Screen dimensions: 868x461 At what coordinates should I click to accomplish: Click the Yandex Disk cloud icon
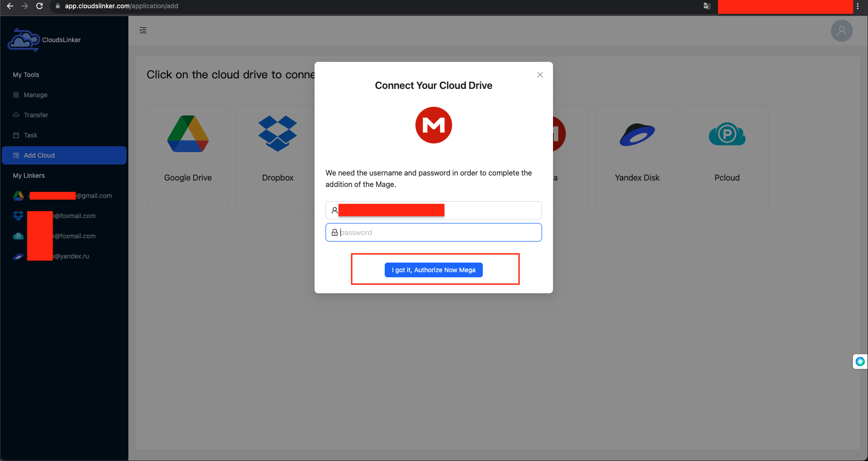coord(637,135)
